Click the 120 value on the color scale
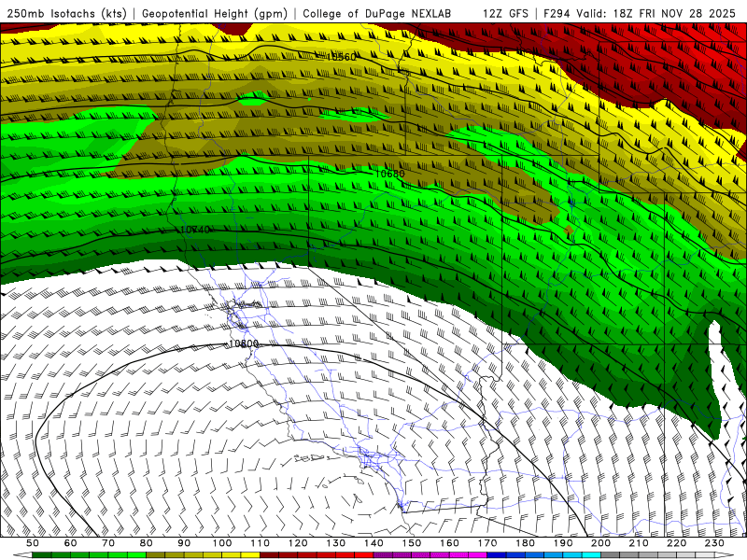 (298, 543)
